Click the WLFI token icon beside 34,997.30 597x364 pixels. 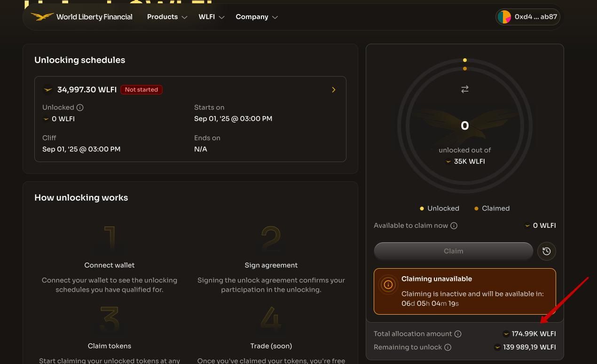tap(48, 90)
